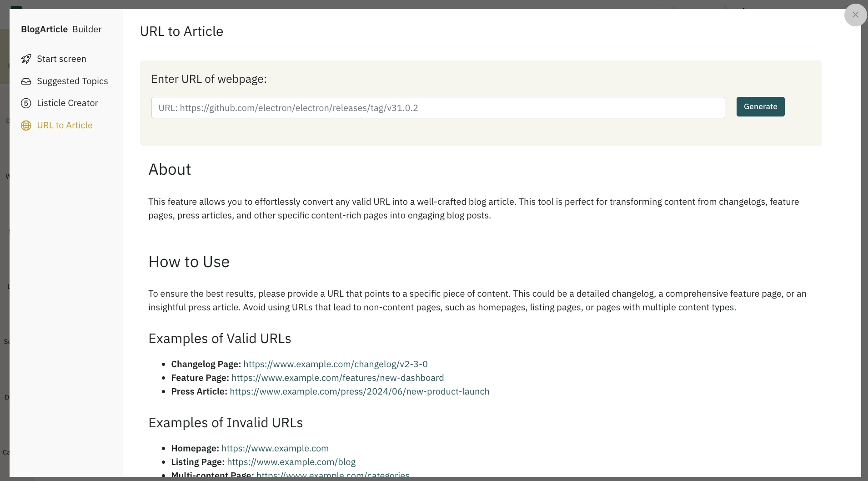
Task: Click the URL to Article page heading
Action: [x=181, y=31]
